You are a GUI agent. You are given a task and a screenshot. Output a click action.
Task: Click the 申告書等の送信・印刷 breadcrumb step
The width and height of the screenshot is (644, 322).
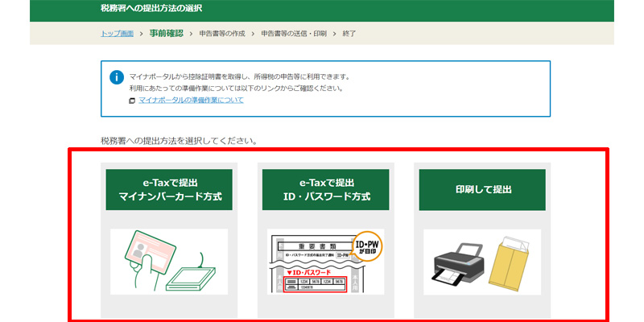(294, 34)
